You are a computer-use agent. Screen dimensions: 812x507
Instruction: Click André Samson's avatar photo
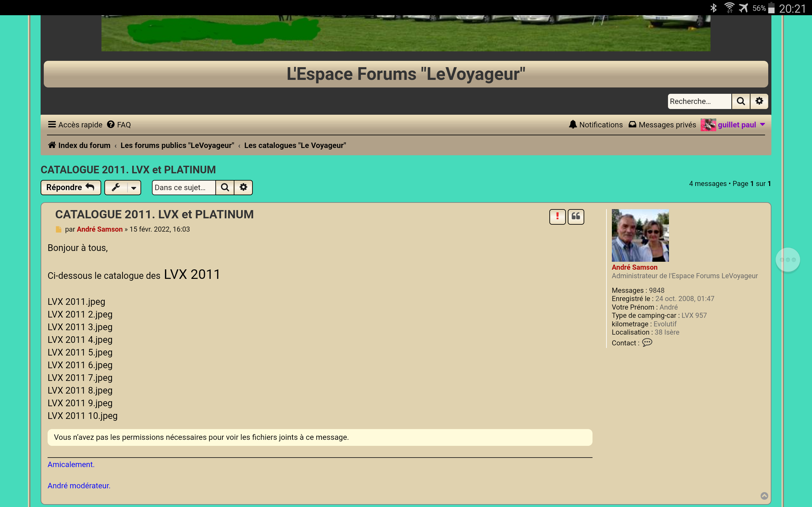639,235
